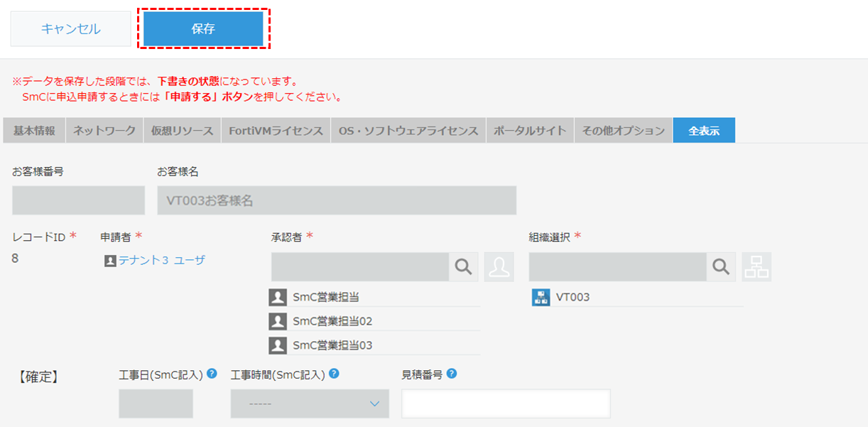The height and width of the screenshot is (427, 868).
Task: Select the 仮想リソース tab
Action: pyautogui.click(x=182, y=131)
